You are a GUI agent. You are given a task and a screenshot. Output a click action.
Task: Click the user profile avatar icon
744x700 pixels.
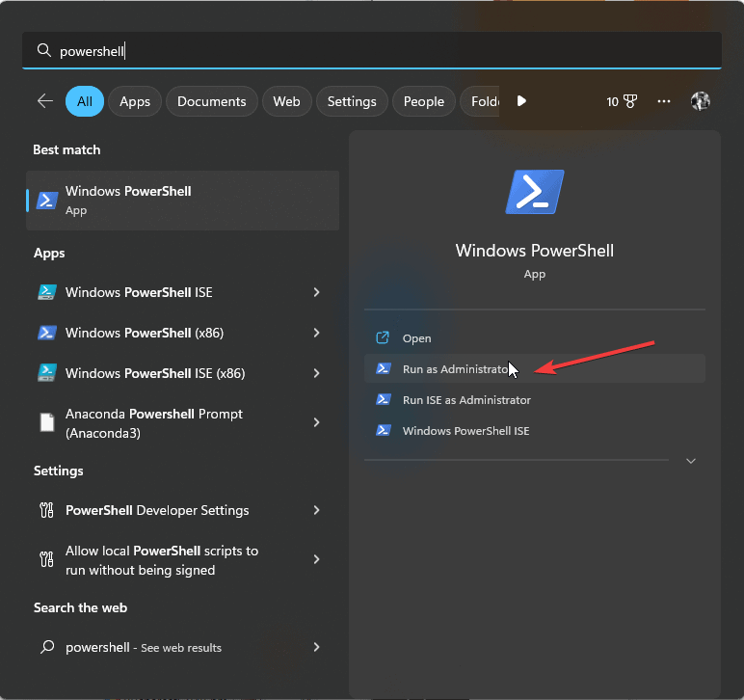(701, 101)
